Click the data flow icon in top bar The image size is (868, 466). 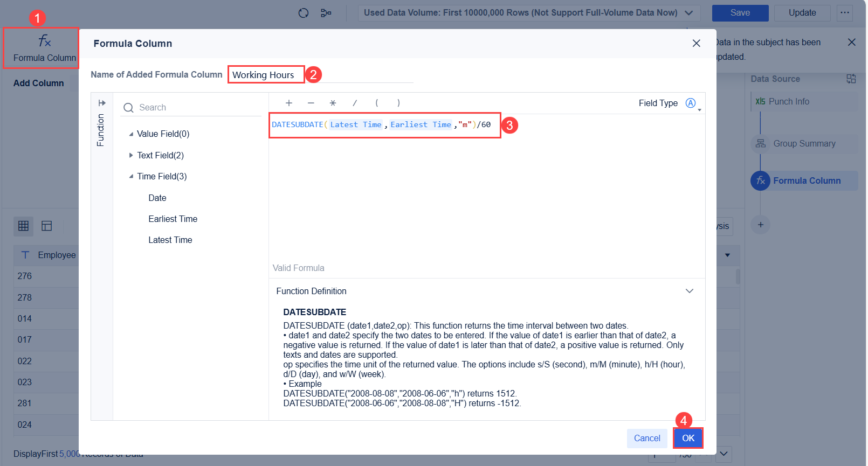326,13
